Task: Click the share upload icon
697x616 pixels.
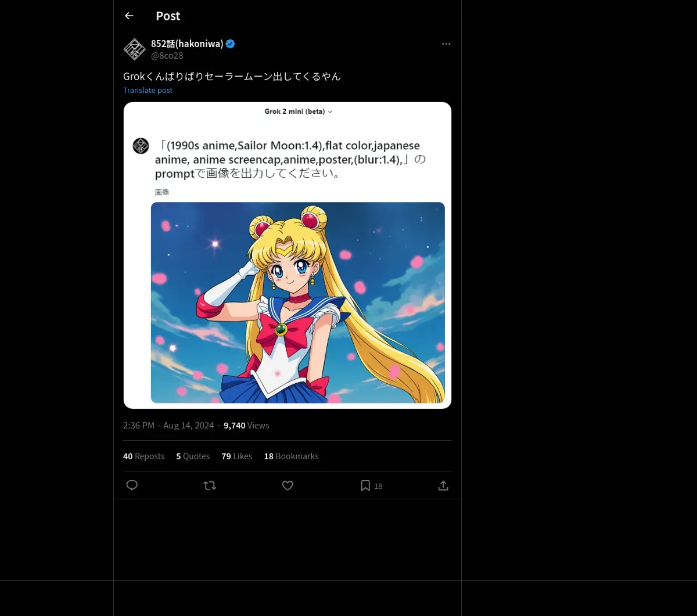Action: 443,485
